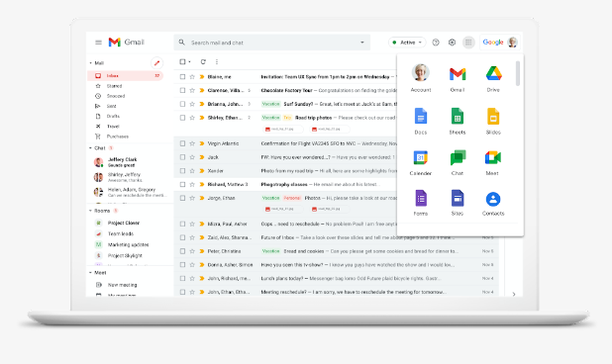Check the Brianna, John email checkbox
Image resolution: width=612 pixels, height=364 pixels.
pyautogui.click(x=182, y=104)
